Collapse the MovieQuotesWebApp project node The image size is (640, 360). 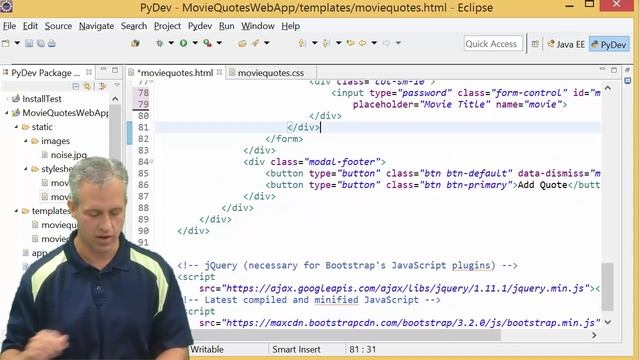[x=7, y=113]
